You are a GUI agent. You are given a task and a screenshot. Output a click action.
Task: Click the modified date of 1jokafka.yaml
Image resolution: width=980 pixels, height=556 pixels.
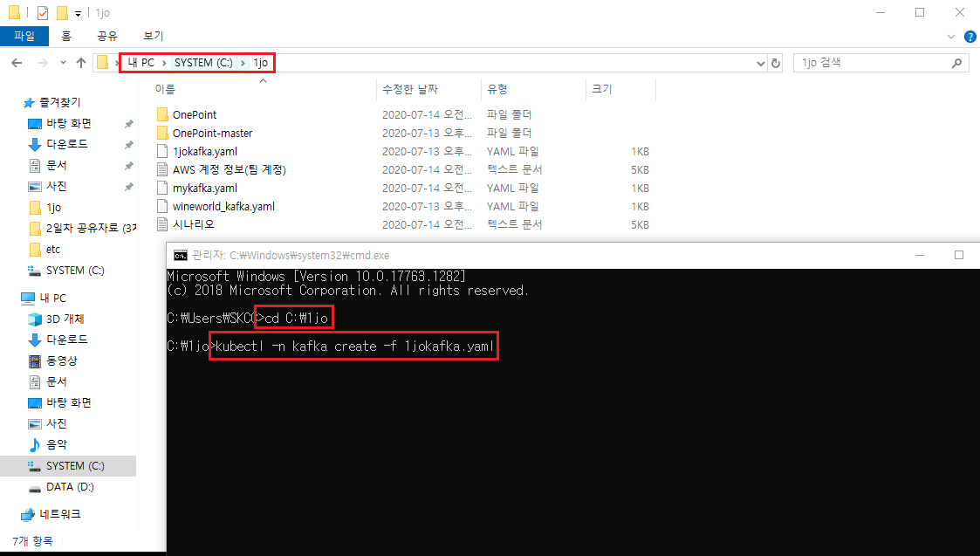pos(427,151)
